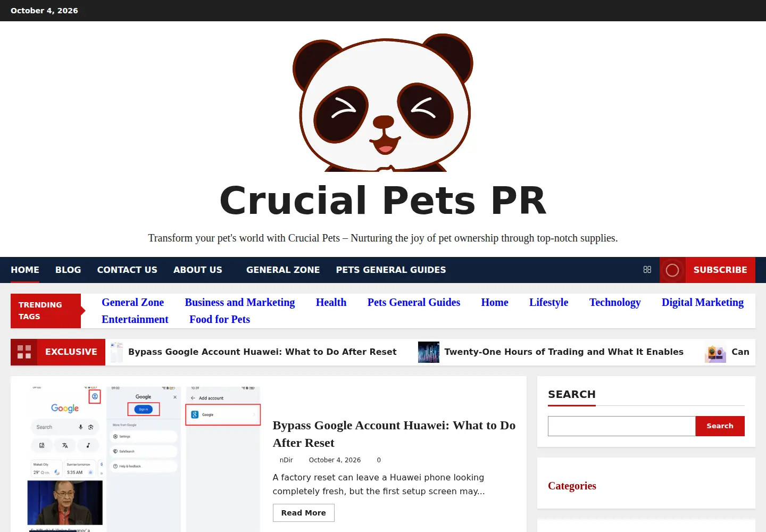This screenshot has width=766, height=532.
Task: Open the Twenty-One Hours ticker thumbnail
Action: pos(429,352)
